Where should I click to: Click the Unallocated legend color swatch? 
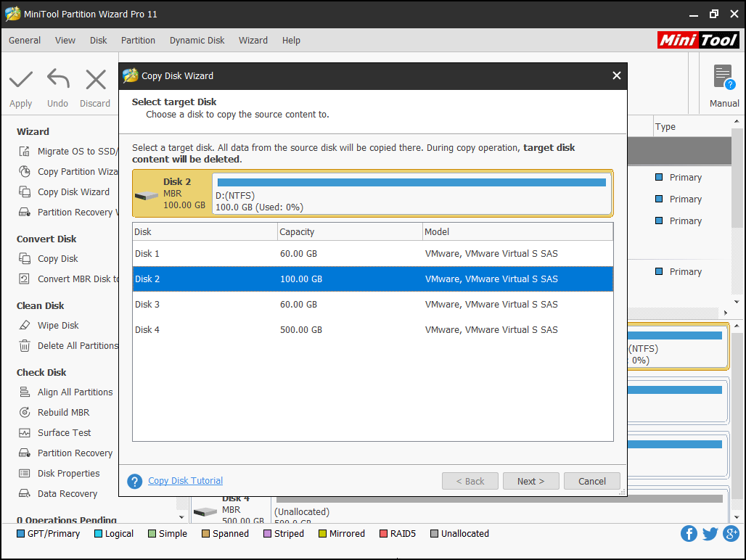[x=434, y=533]
